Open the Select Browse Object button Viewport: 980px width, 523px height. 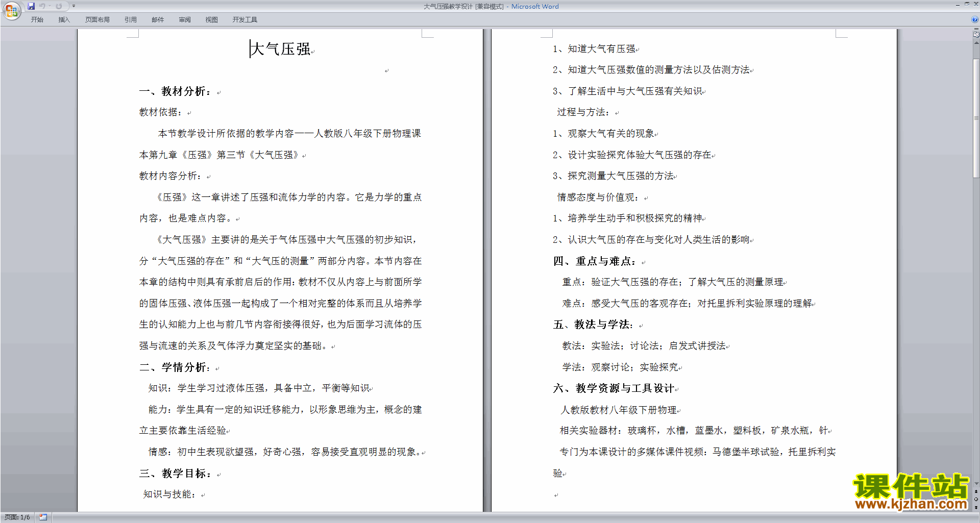pos(976,500)
